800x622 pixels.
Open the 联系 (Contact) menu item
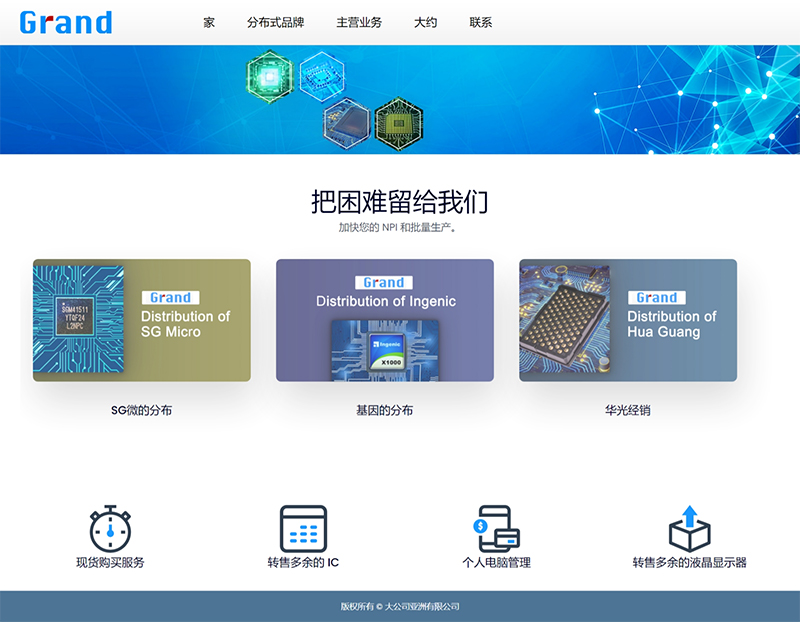click(x=481, y=22)
